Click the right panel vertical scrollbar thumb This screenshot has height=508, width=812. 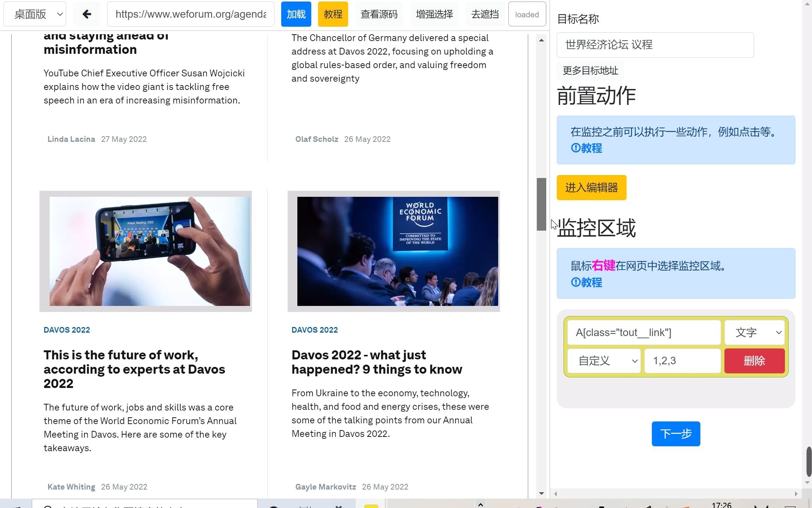[x=809, y=462]
